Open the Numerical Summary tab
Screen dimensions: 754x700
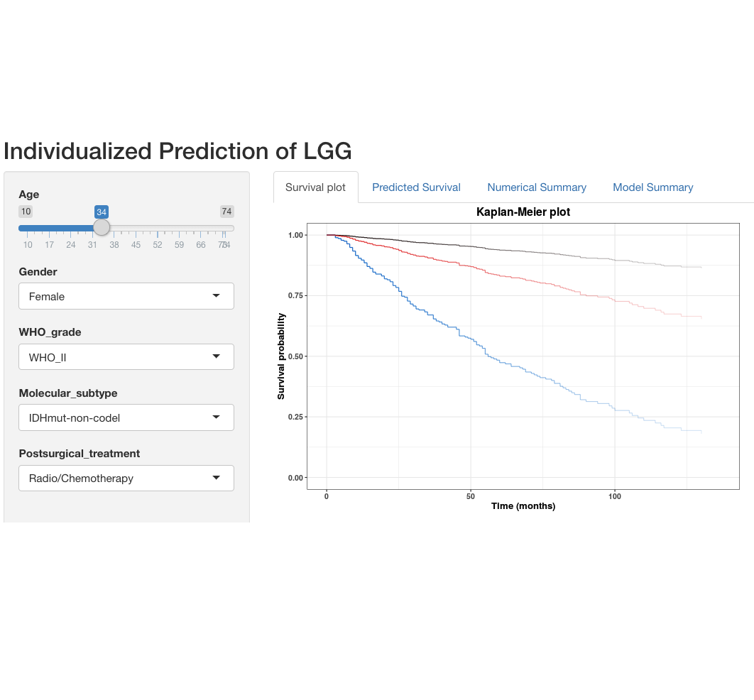(x=537, y=187)
